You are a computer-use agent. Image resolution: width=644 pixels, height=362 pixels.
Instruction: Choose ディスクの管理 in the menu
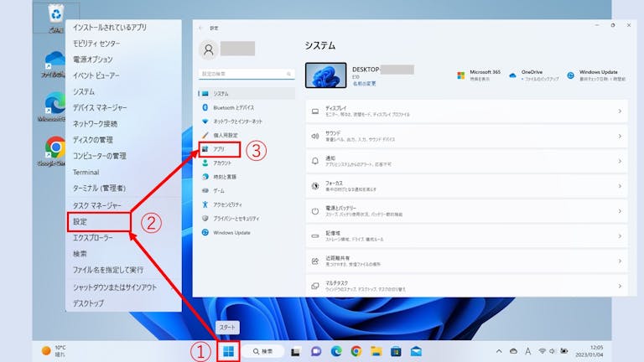(x=93, y=140)
